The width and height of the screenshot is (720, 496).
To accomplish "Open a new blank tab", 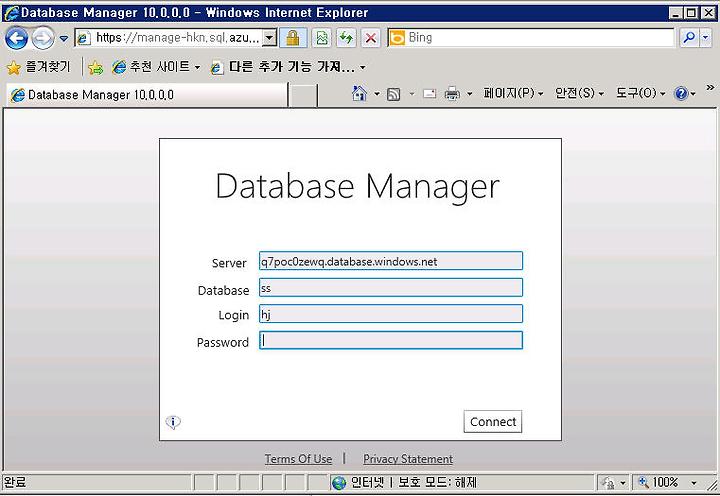I will click(304, 96).
